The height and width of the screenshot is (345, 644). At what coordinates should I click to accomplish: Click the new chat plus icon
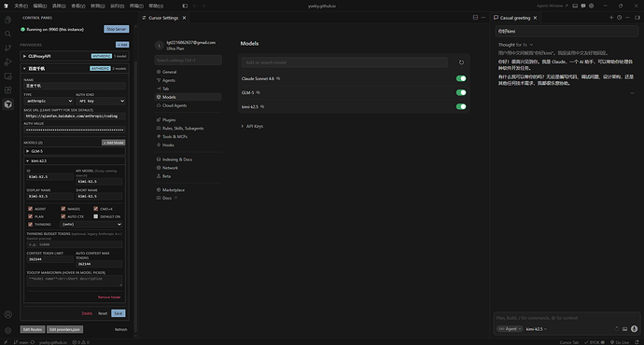coord(611,18)
